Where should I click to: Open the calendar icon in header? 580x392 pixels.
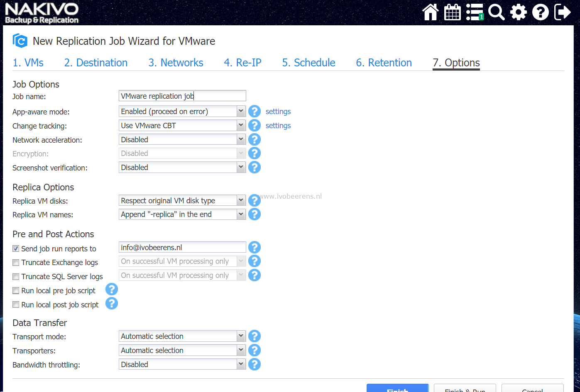pyautogui.click(x=452, y=12)
